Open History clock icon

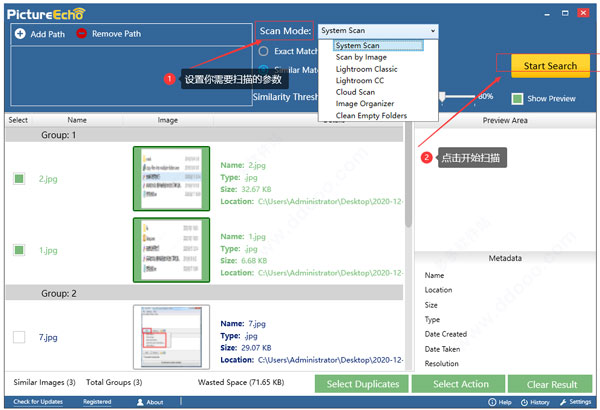point(524,402)
